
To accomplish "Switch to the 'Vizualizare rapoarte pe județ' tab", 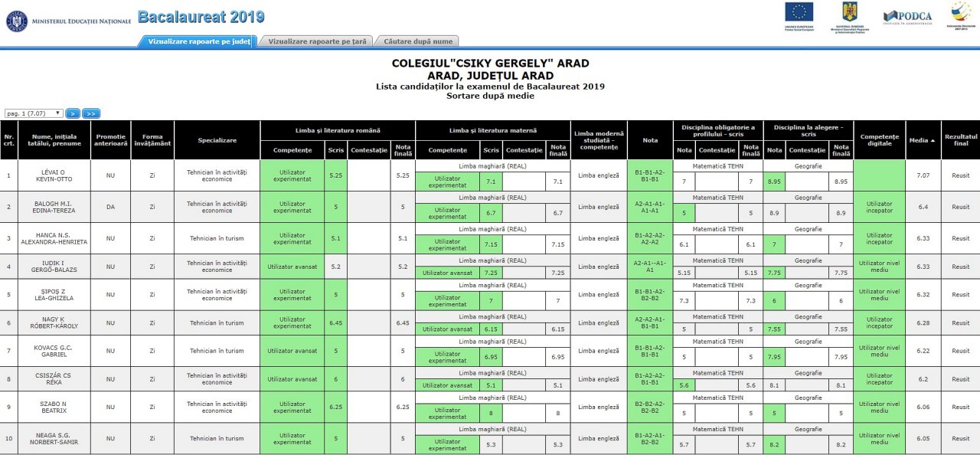I will (x=199, y=41).
